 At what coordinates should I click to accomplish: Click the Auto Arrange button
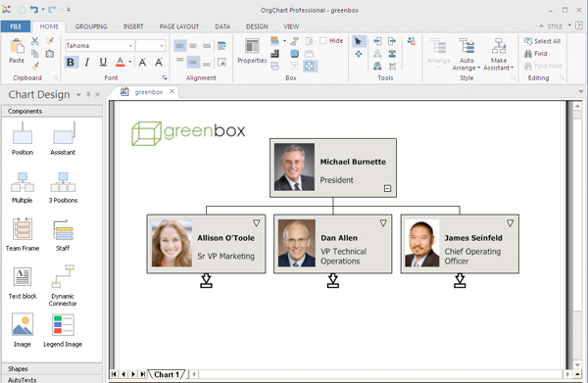pyautogui.click(x=466, y=54)
